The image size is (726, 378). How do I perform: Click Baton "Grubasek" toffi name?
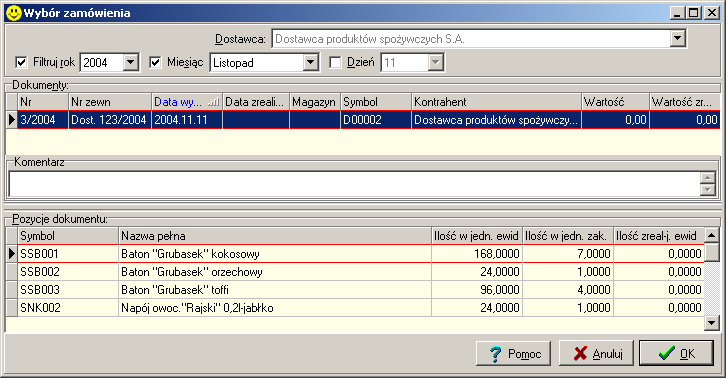click(275, 290)
